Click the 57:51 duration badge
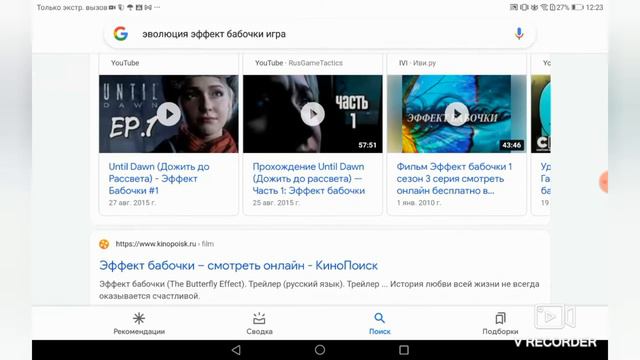This screenshot has width=640, height=360. click(367, 145)
